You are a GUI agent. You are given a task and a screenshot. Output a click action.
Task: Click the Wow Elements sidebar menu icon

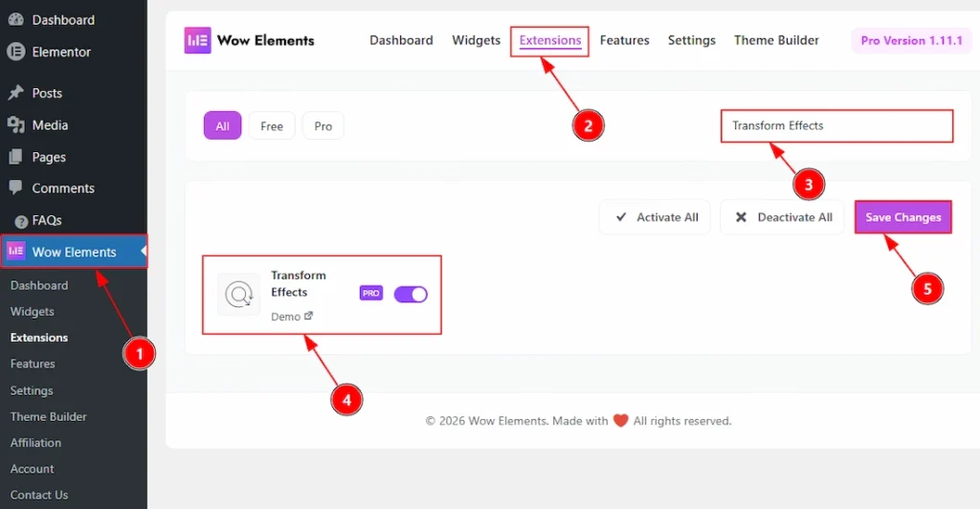tap(15, 251)
